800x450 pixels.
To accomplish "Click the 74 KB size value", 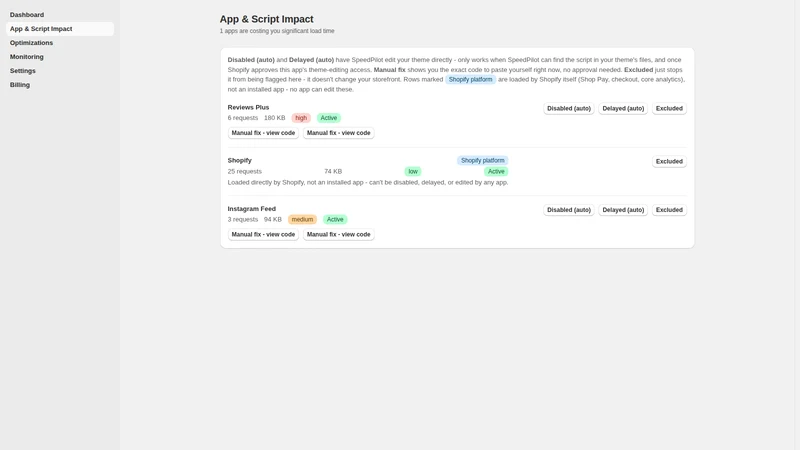I will 333,171.
